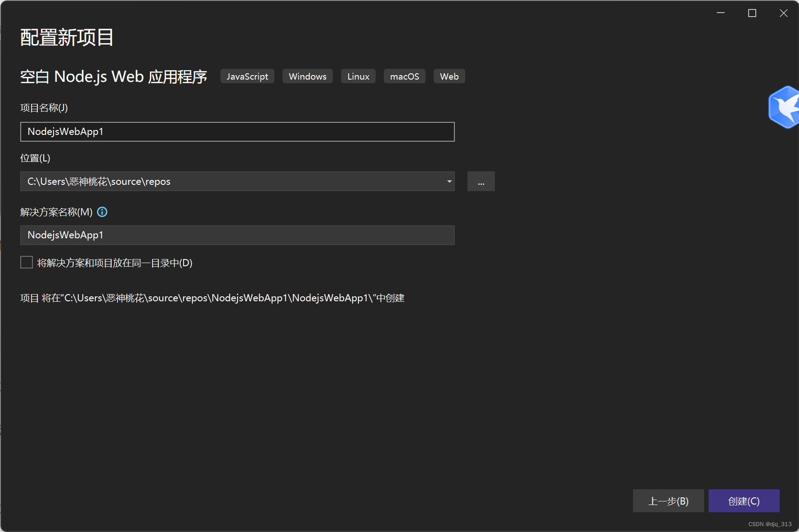Close the configure project dialog
Screen dimensions: 799x532
coord(784,13)
